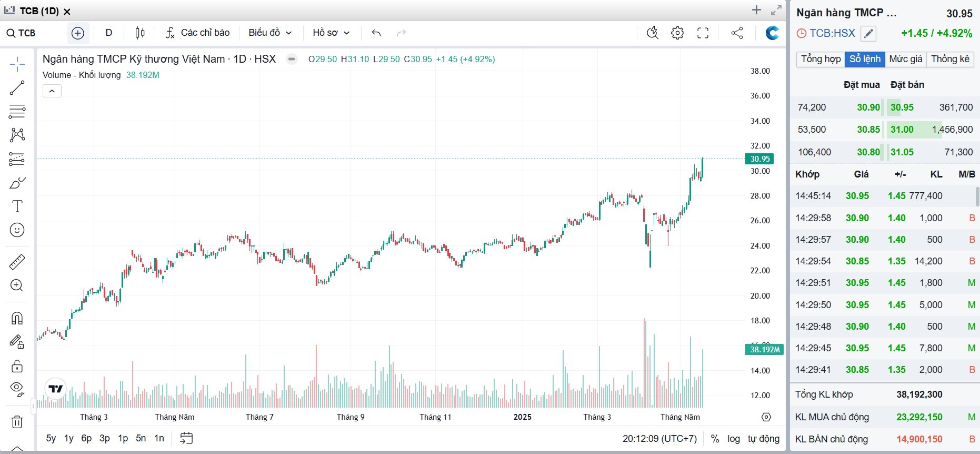
Task: Open the forecasting and measurement tools
Action: tap(17, 159)
